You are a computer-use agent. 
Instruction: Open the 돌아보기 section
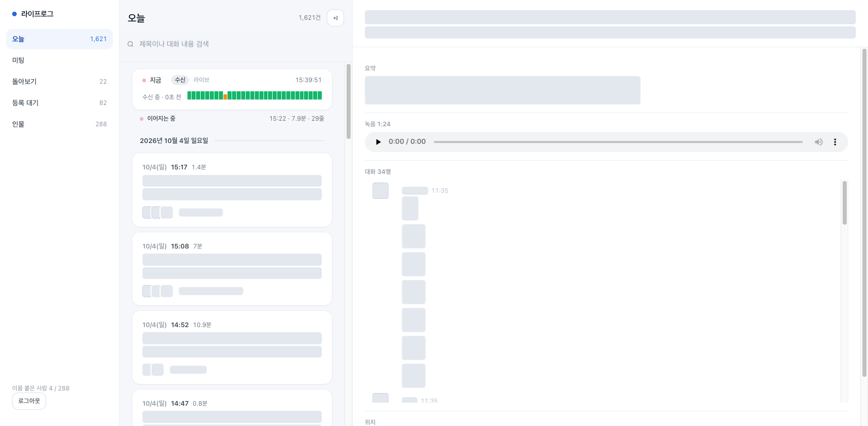[x=59, y=82]
